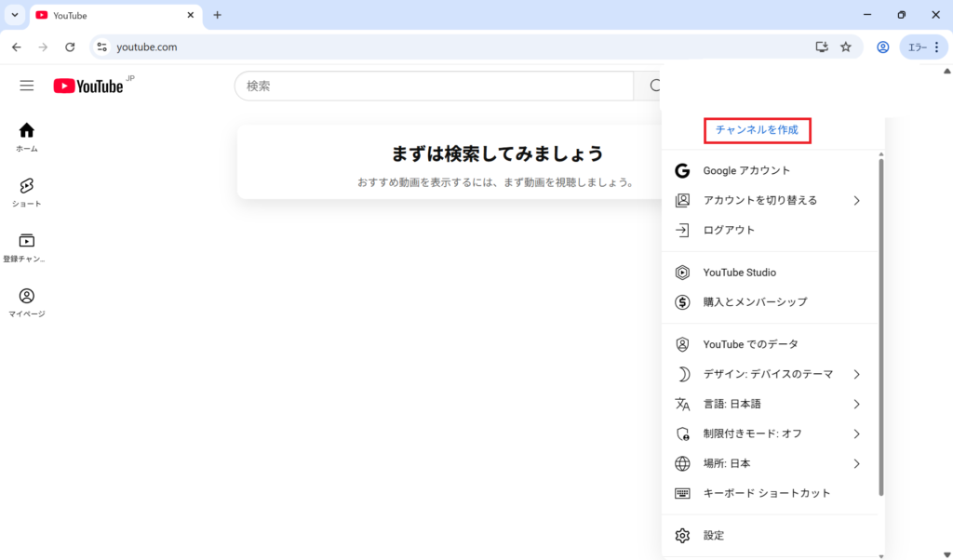Open My Page (マイページ) in sidebar
Viewport: 953px width, 560px height.
(x=27, y=303)
